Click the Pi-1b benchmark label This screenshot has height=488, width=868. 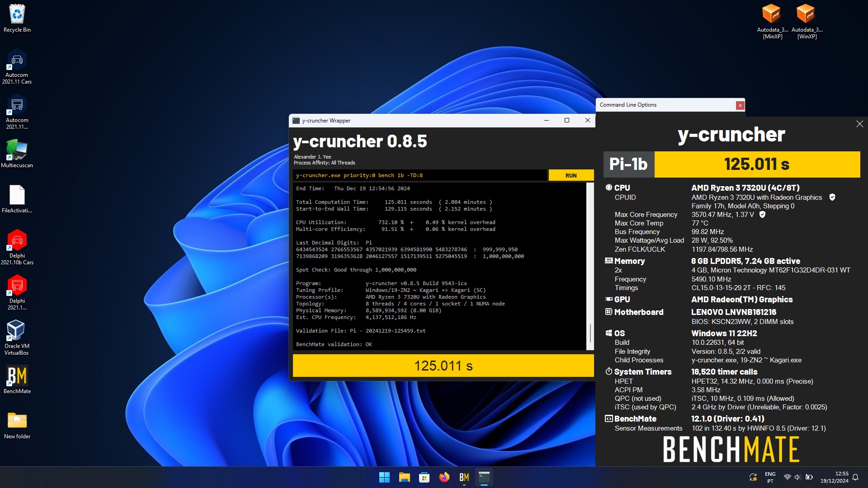[x=628, y=164]
